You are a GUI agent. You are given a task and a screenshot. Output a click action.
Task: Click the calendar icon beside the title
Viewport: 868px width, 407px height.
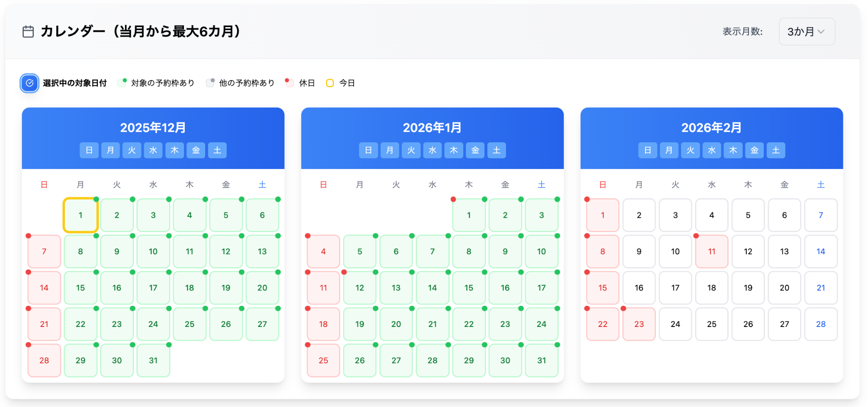click(x=28, y=32)
